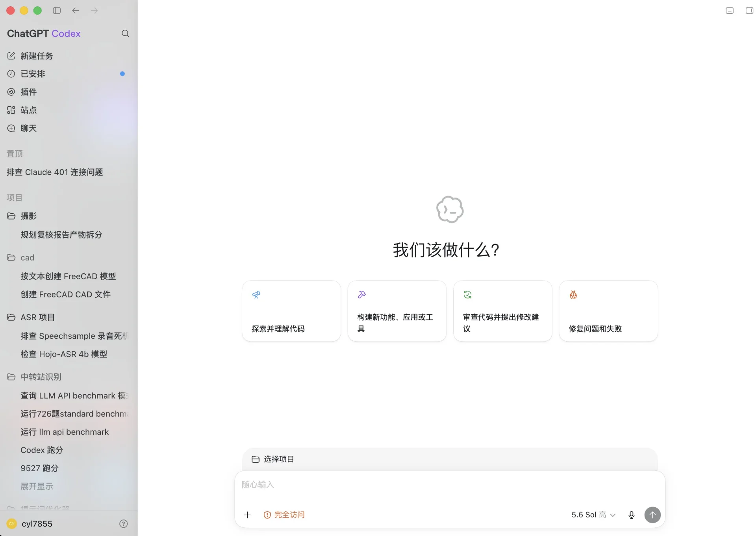The height and width of the screenshot is (536, 756).
Task: Toggle the bottom panel icon at top right
Action: (x=730, y=11)
